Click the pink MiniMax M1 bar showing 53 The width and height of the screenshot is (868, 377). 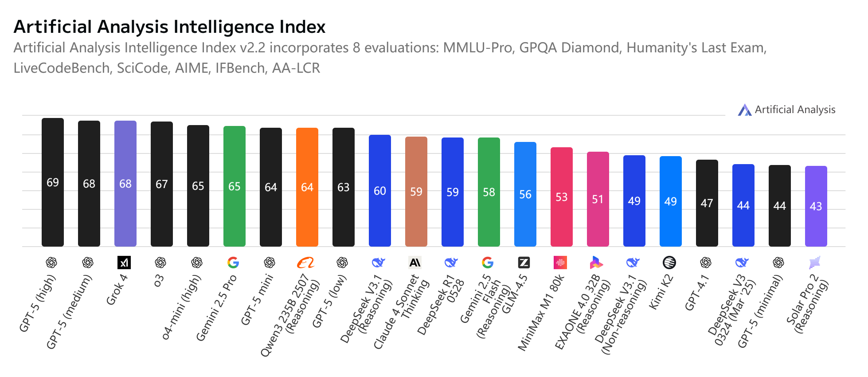pos(562,197)
